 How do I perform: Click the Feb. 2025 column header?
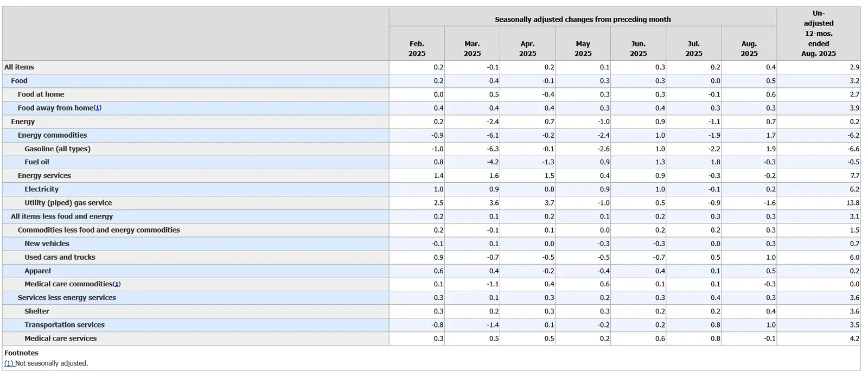(417, 48)
